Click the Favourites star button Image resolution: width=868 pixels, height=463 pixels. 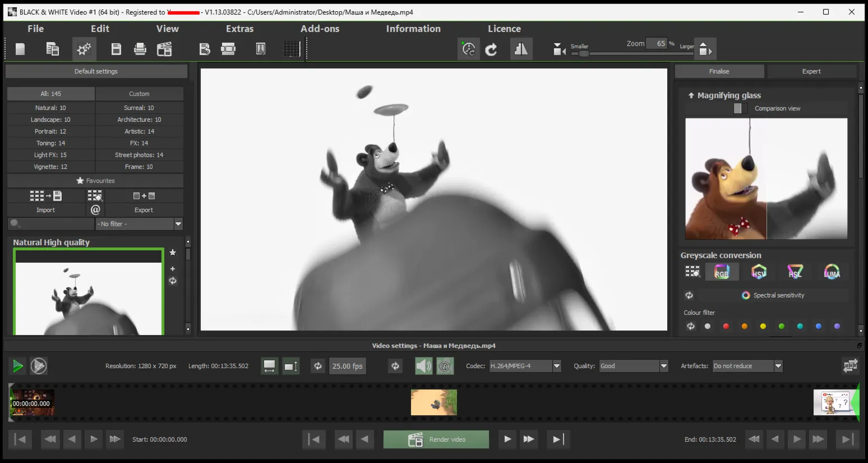(95, 181)
